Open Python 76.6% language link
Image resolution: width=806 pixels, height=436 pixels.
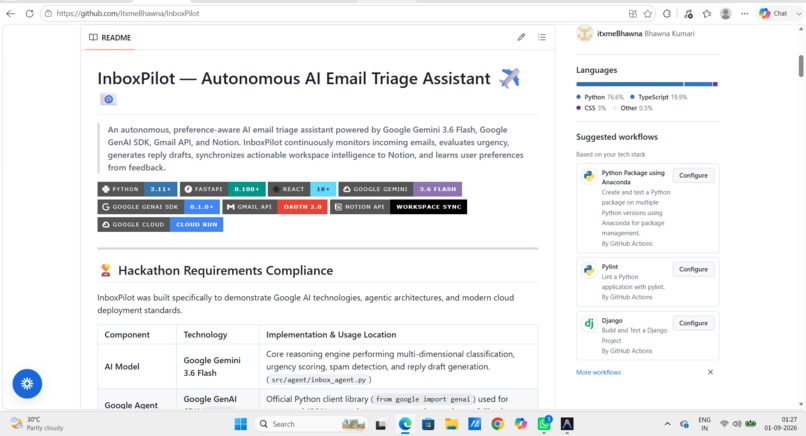click(x=600, y=97)
